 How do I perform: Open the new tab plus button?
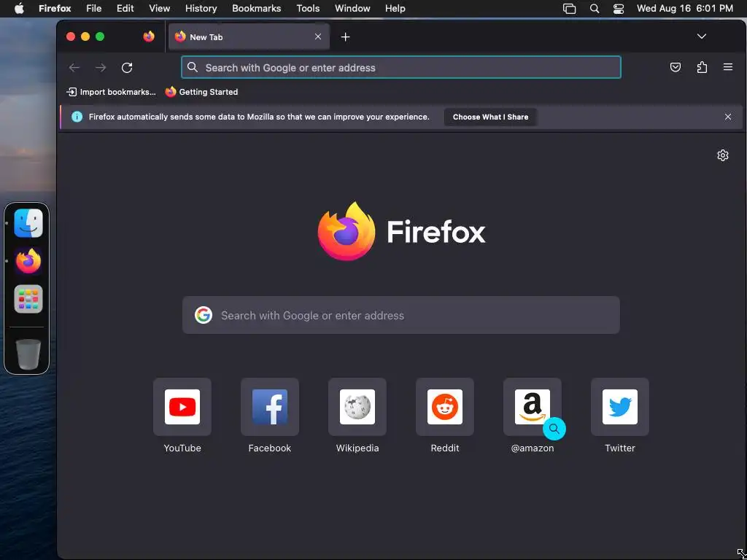345,36
